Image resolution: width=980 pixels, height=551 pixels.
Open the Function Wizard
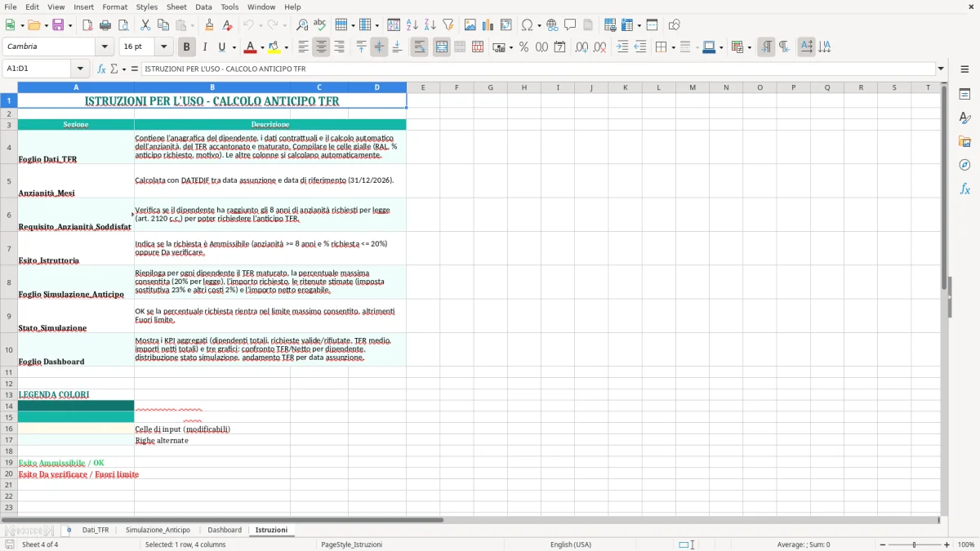coord(101,69)
